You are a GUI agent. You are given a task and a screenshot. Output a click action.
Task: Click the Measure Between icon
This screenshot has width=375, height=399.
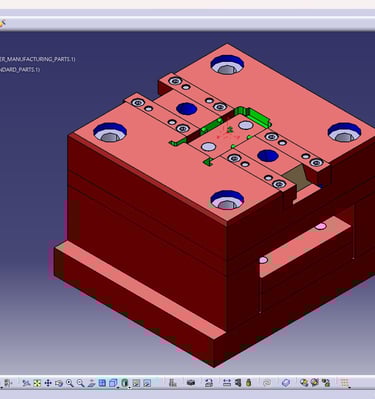pyautogui.click(x=227, y=383)
